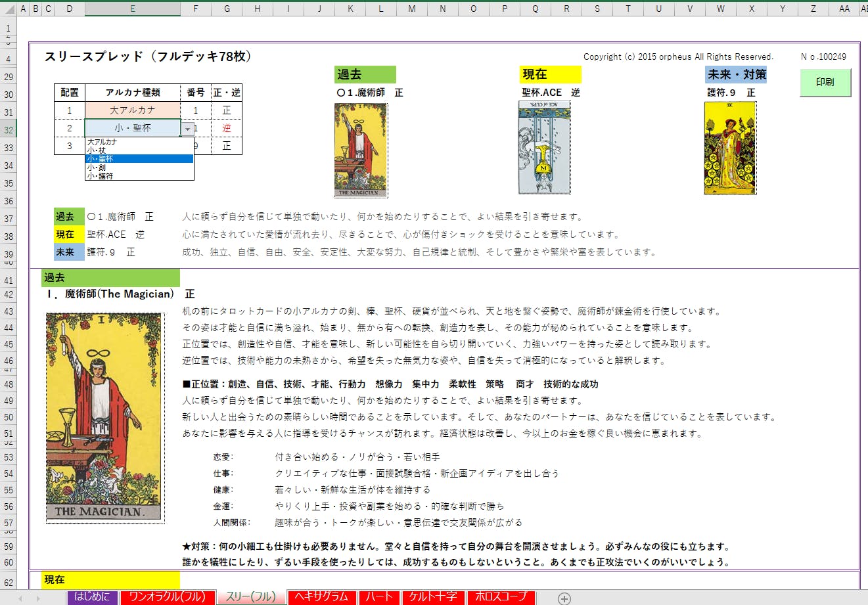Screen dimensions: 868x605
Task: Click the dropdown arrow beside 小・聖杯 cell
Action: coord(187,129)
